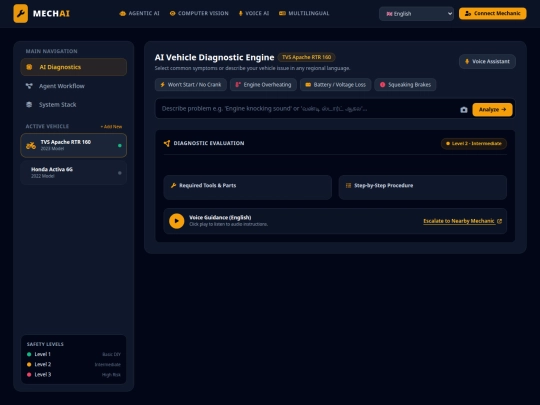Click the wrench icon in Required Tools & Parts
The width and height of the screenshot is (540, 405).
coord(174,185)
